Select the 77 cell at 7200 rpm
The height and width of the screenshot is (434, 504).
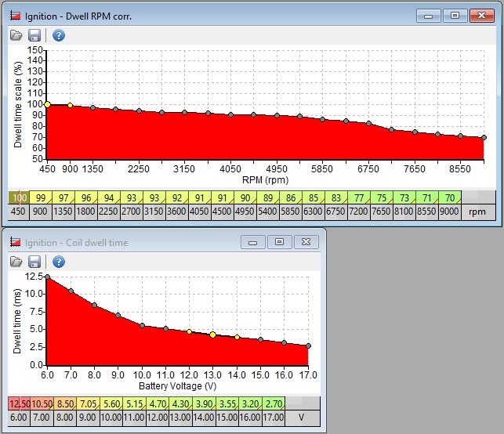(x=359, y=197)
